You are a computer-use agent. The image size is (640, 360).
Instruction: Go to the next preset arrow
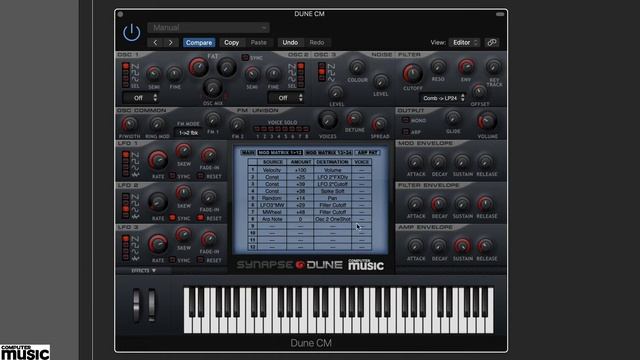pos(171,42)
